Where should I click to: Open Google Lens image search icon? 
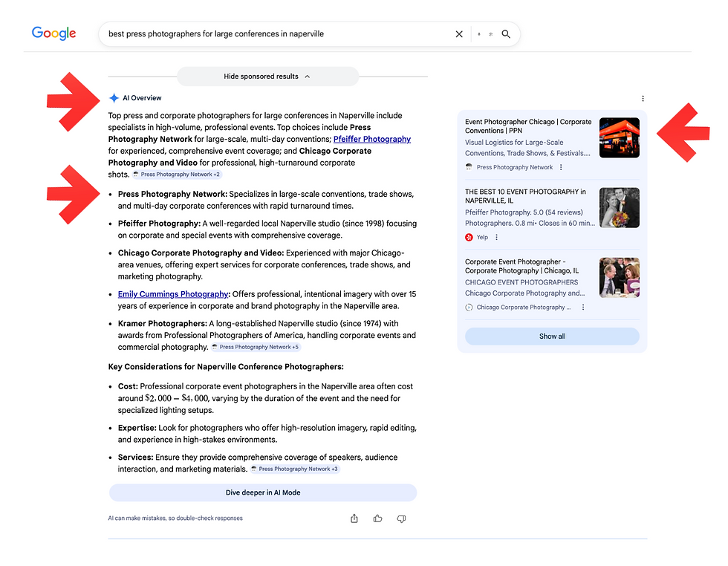pos(491,34)
